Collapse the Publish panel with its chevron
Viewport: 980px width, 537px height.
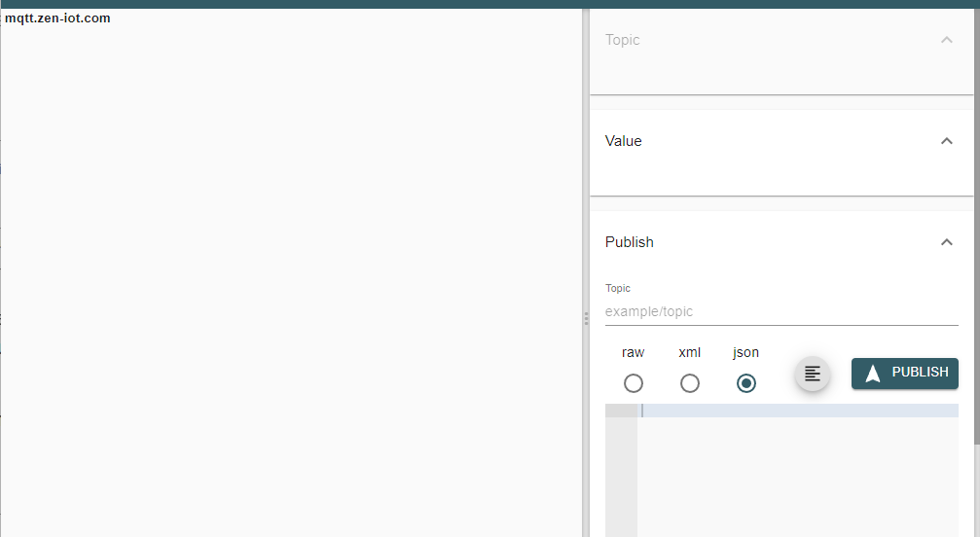click(947, 242)
